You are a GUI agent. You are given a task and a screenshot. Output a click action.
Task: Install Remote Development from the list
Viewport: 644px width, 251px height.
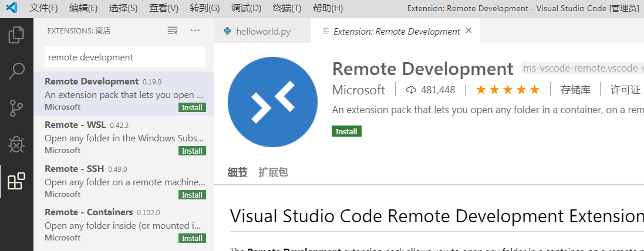coord(192,107)
